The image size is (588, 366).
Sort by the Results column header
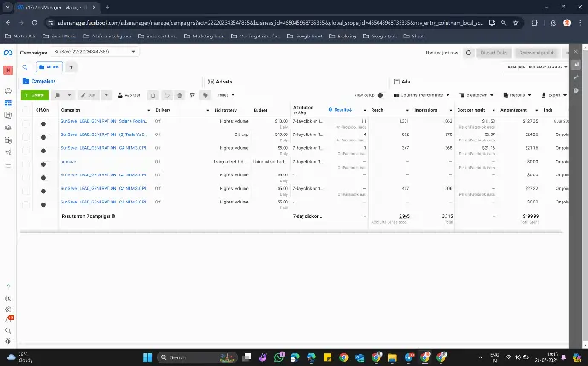click(343, 110)
